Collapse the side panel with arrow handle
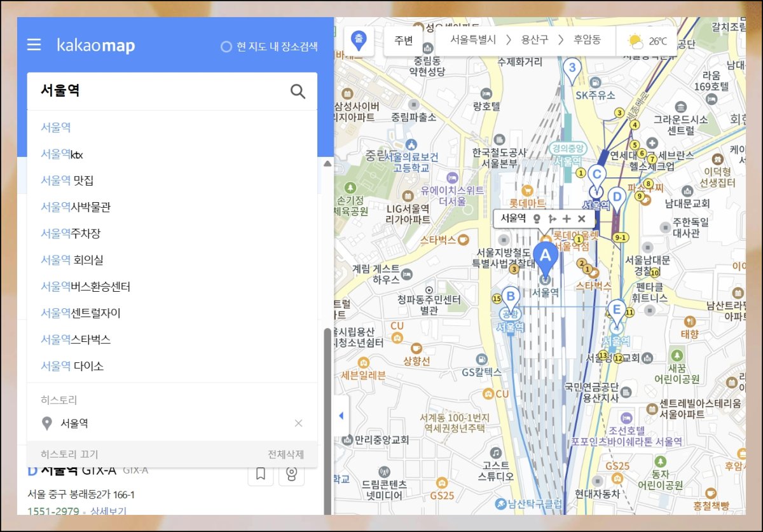 click(x=340, y=416)
